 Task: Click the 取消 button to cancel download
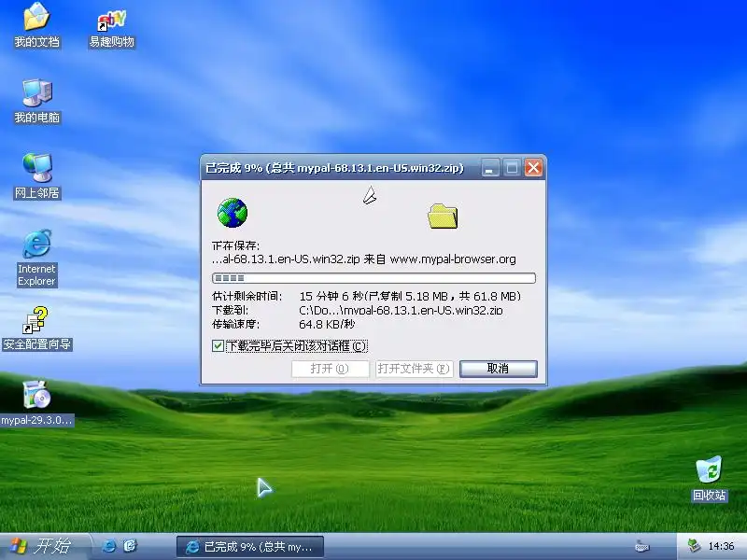(499, 369)
